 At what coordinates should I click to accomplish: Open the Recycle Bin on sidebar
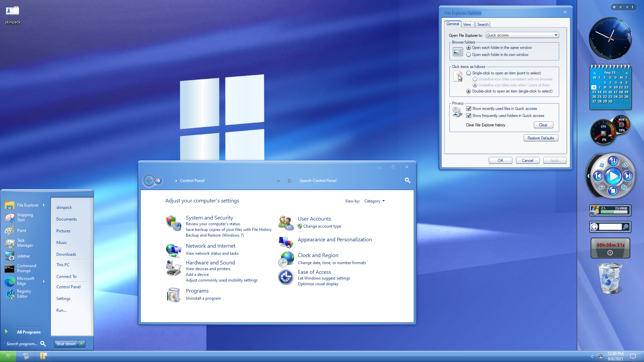pos(610,279)
